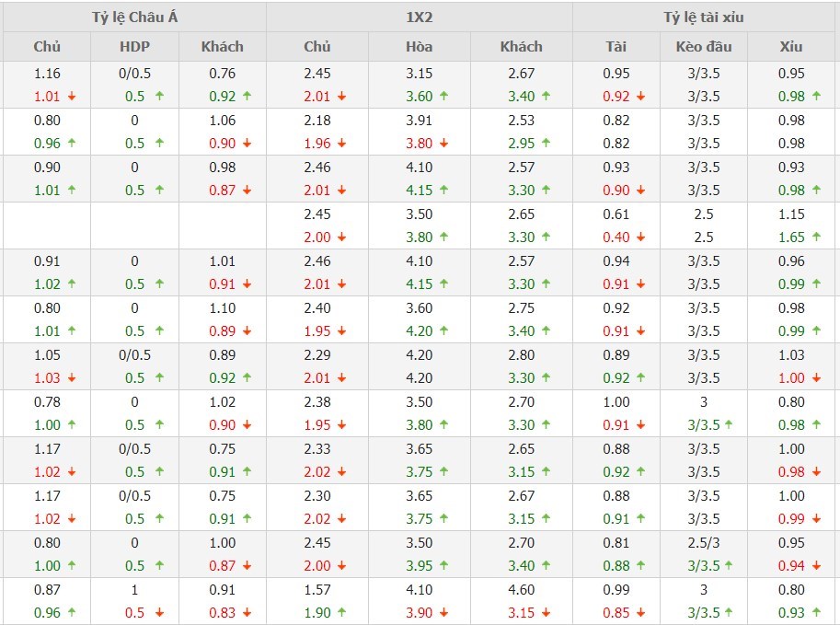Click the up arrow next to 2.95
This screenshot has height=625, width=840.
545,144
